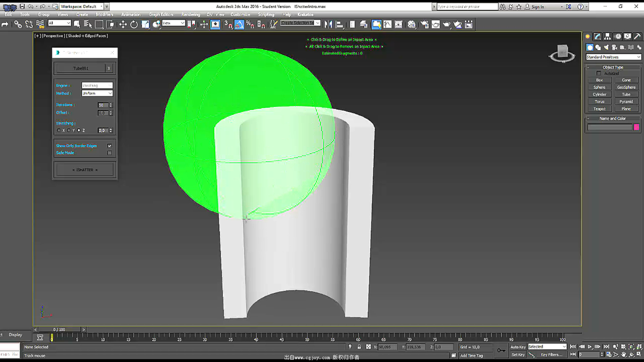Open the Krakatoa menu
Viewport: 644px width, 362px height.
point(305,14)
